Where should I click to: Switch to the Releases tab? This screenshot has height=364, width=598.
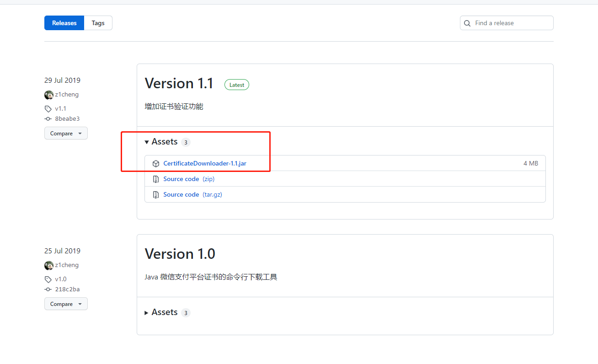64,23
